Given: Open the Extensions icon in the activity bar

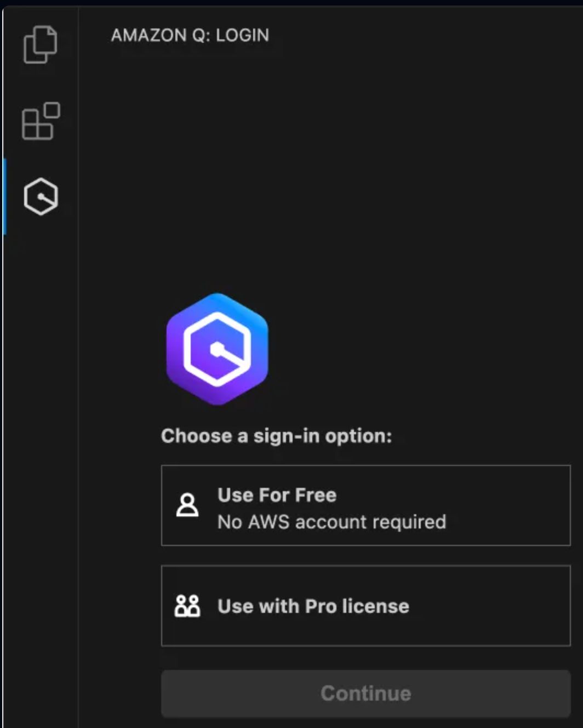Looking at the screenshot, I should click(41, 120).
